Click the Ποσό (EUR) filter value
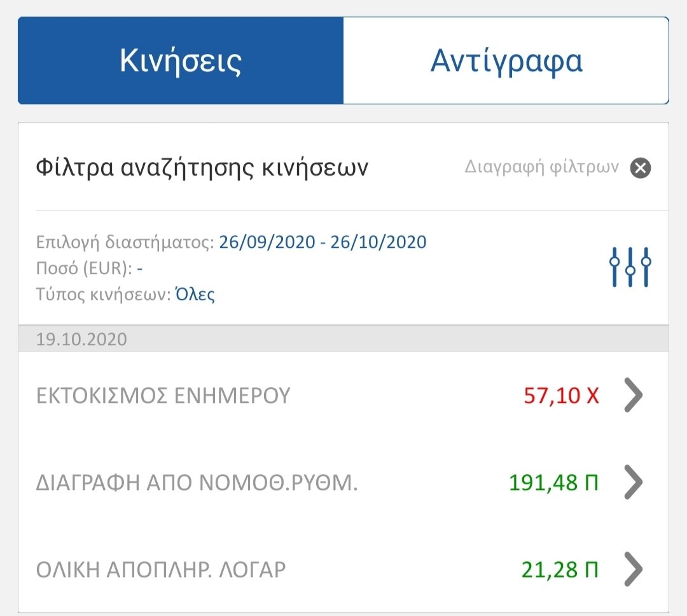Image resolution: width=687 pixels, height=616 pixels. [x=140, y=268]
